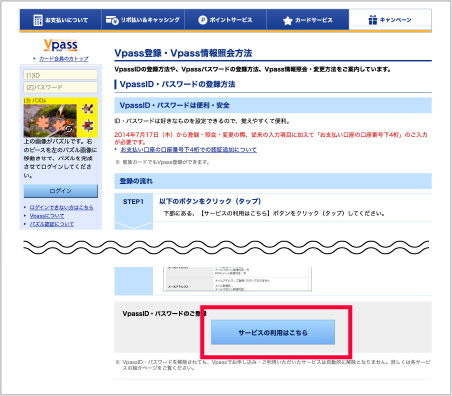Click the red 2014年7月17日 notice text
The image size is (452, 396).
click(x=271, y=138)
